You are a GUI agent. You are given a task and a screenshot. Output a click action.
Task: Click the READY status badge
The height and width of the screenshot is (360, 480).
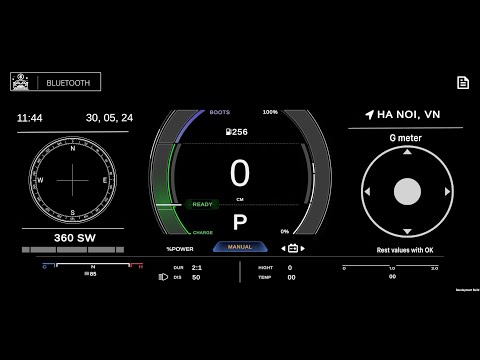(x=202, y=204)
